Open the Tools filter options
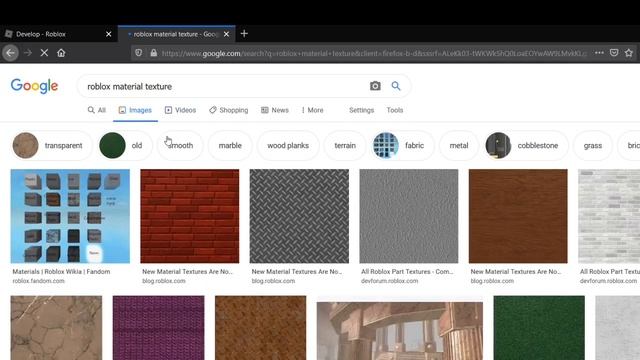The width and height of the screenshot is (640, 360). 395,110
